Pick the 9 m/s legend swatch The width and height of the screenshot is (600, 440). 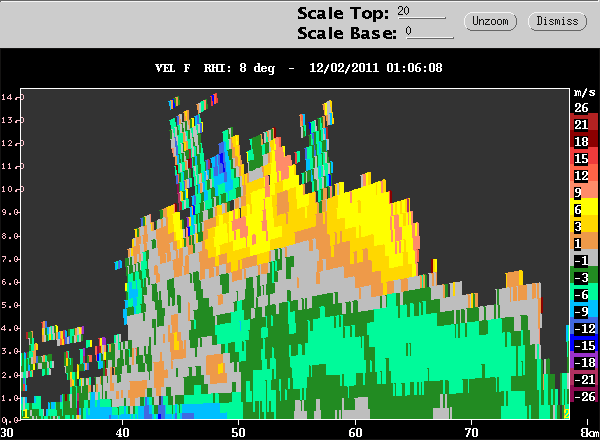(x=580, y=192)
